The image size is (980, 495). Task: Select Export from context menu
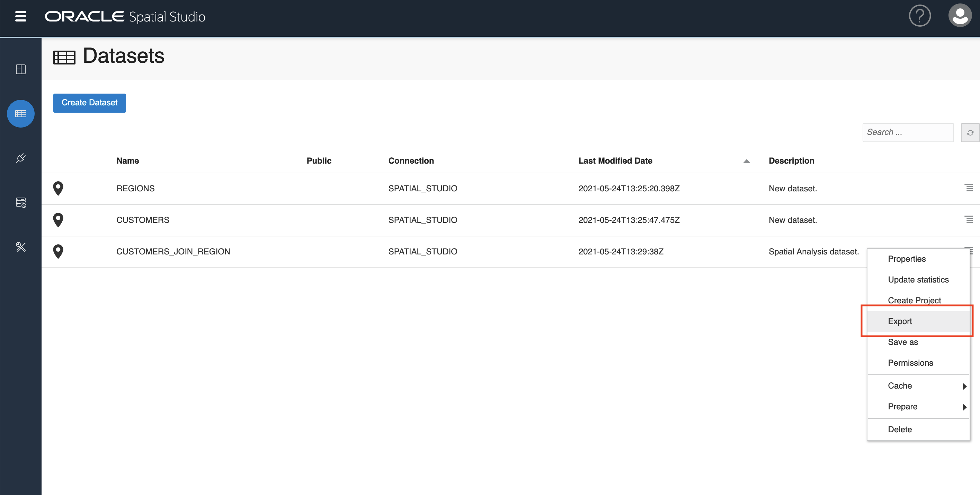point(900,321)
